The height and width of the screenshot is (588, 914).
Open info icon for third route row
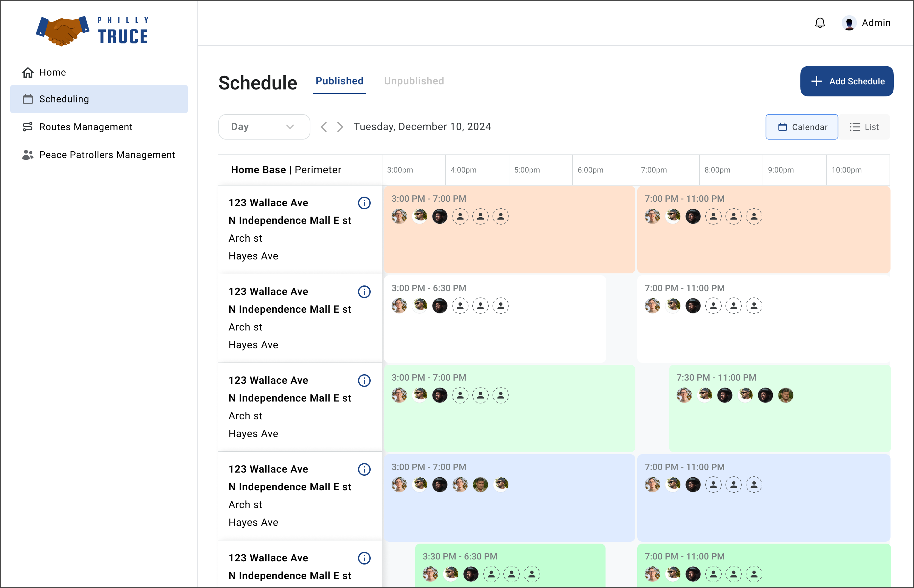pyautogui.click(x=364, y=380)
